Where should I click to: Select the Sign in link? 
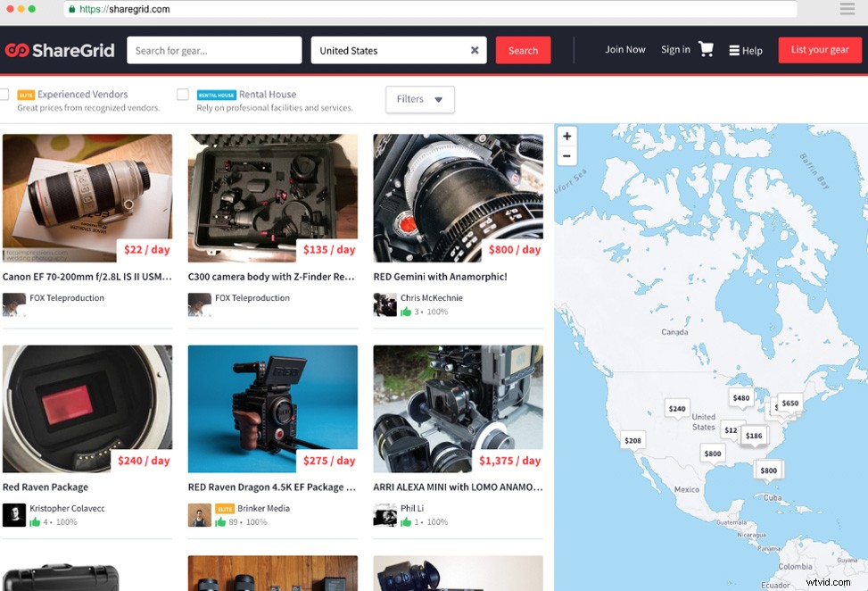point(675,50)
